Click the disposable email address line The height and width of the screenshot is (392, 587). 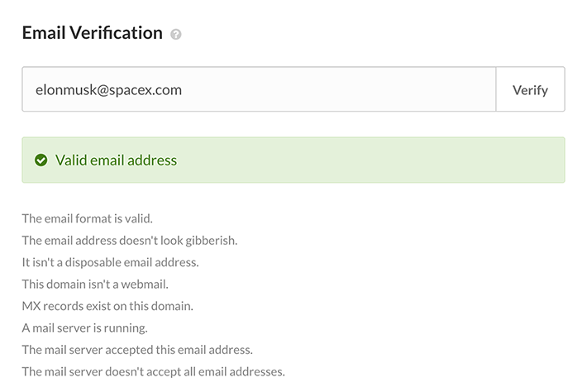tap(111, 262)
